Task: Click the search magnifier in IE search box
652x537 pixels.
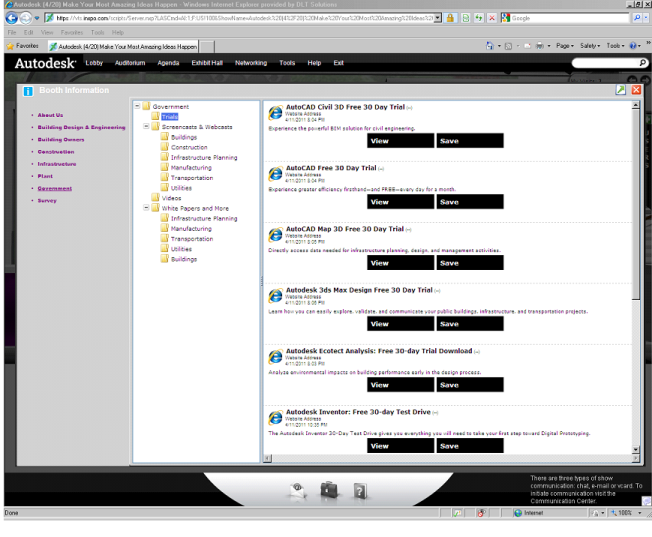Action: (x=637, y=18)
